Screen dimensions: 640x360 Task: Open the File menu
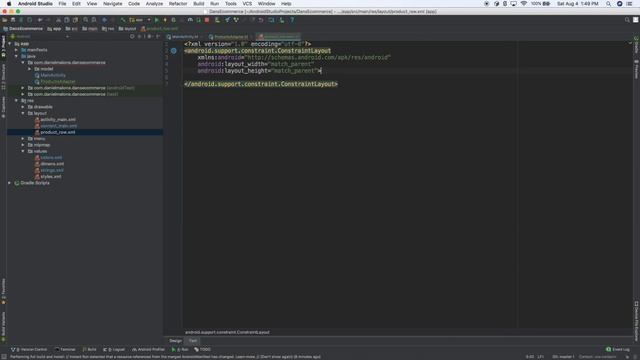62,4
